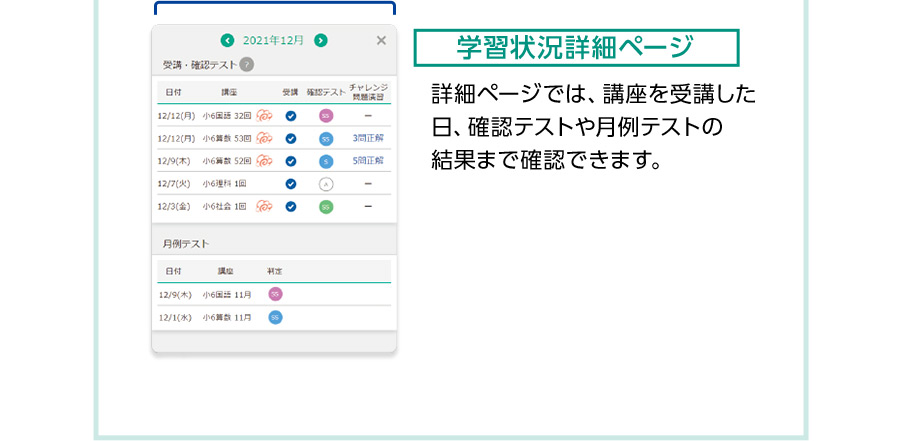Image resolution: width=900 pixels, height=441 pixels.
Task: Click the blue SS badge for 小6算数 11月 monthly test
Action: pos(276,318)
